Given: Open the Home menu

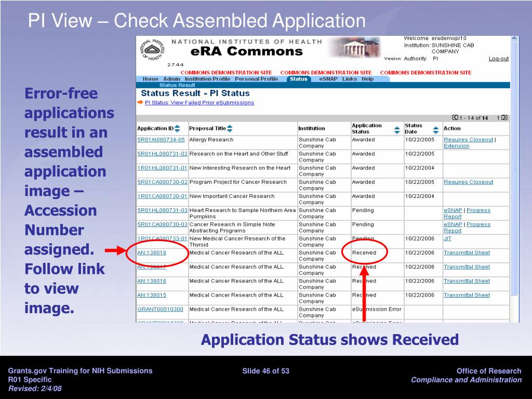Looking at the screenshot, I should point(150,79).
